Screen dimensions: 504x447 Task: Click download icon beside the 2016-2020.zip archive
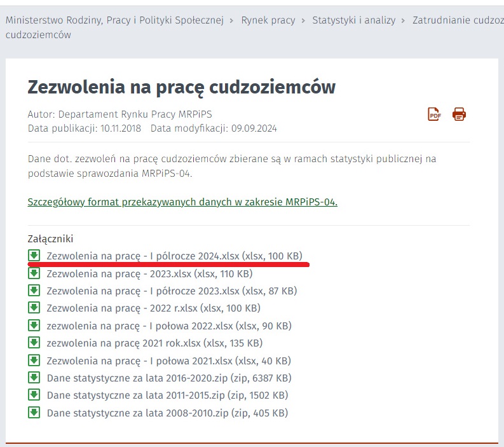(34, 378)
